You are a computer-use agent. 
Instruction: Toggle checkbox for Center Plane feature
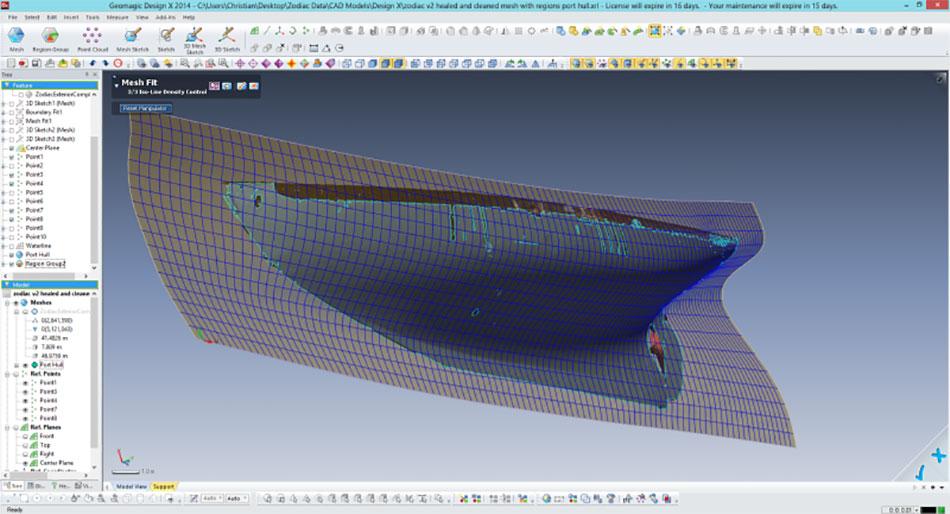(12, 148)
